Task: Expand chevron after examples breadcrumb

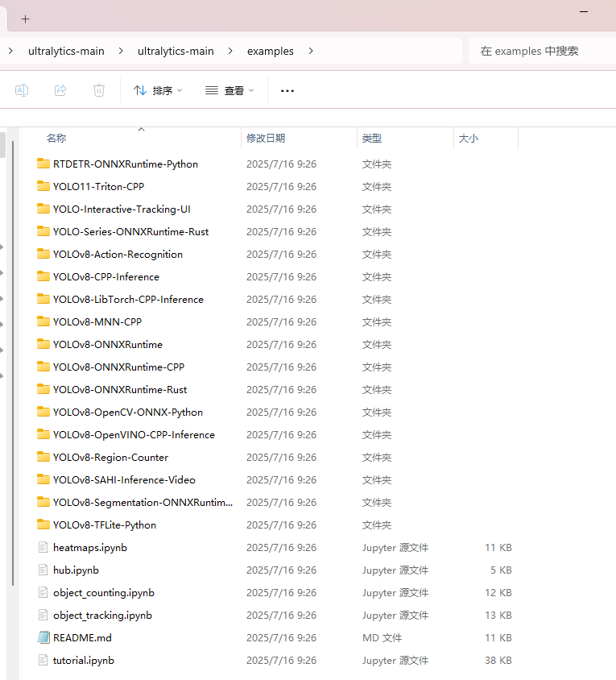Action: point(311,52)
